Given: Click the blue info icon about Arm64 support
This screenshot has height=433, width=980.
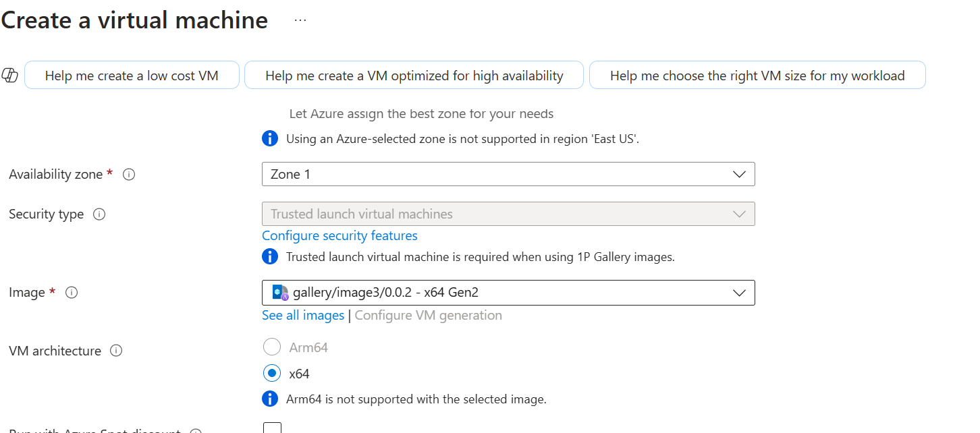Looking at the screenshot, I should tap(270, 399).
